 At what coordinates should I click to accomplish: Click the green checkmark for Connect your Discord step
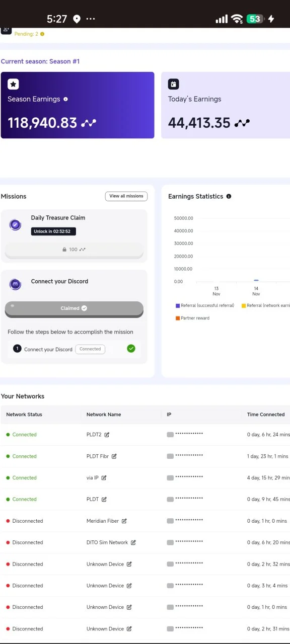point(131,348)
